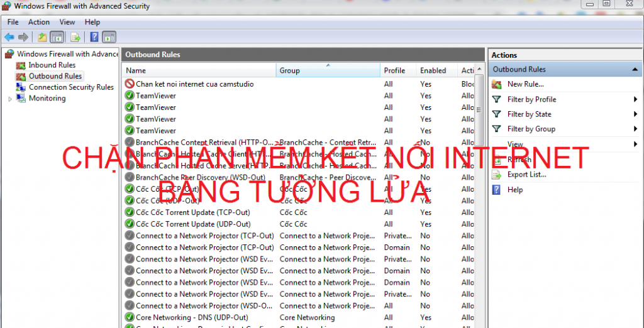The width and height of the screenshot is (644, 328).
Task: Select "Connect to a Network Projector (WSD-O..." rule
Action: tap(204, 306)
